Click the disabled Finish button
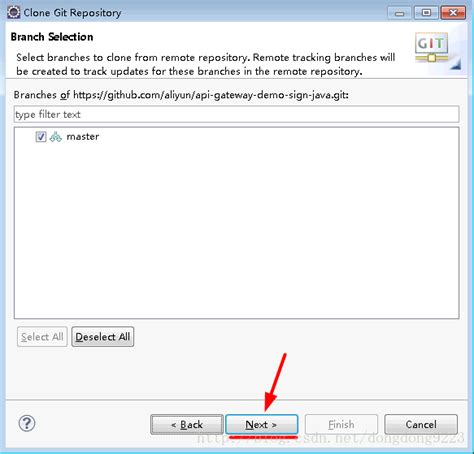Viewport: 474px width, 454px height. point(341,424)
